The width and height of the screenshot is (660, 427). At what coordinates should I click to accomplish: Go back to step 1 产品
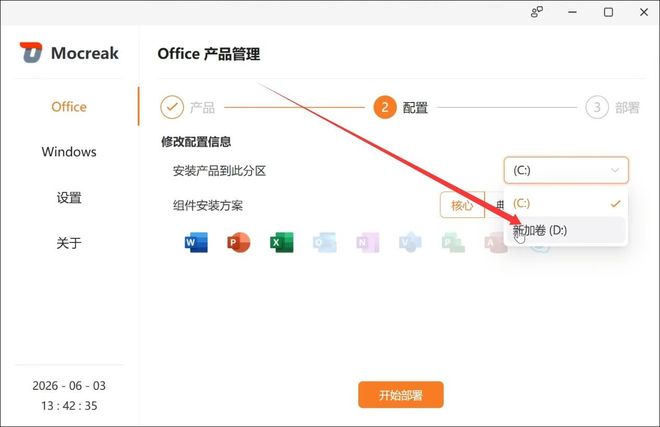(x=188, y=107)
